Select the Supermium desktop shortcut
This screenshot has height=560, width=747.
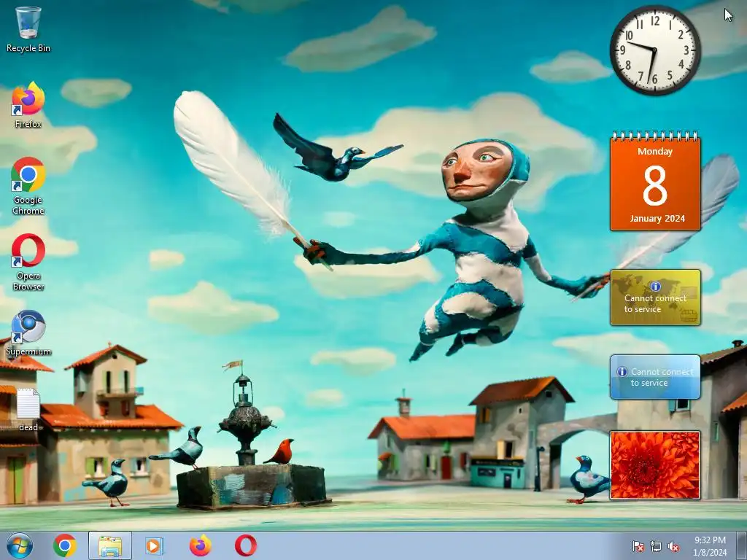tap(28, 332)
